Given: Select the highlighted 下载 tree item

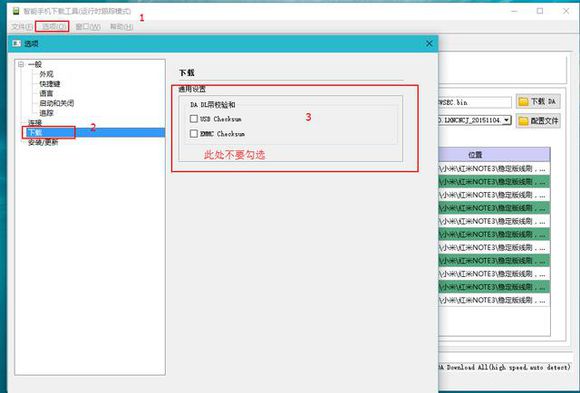Looking at the screenshot, I should point(96,132).
